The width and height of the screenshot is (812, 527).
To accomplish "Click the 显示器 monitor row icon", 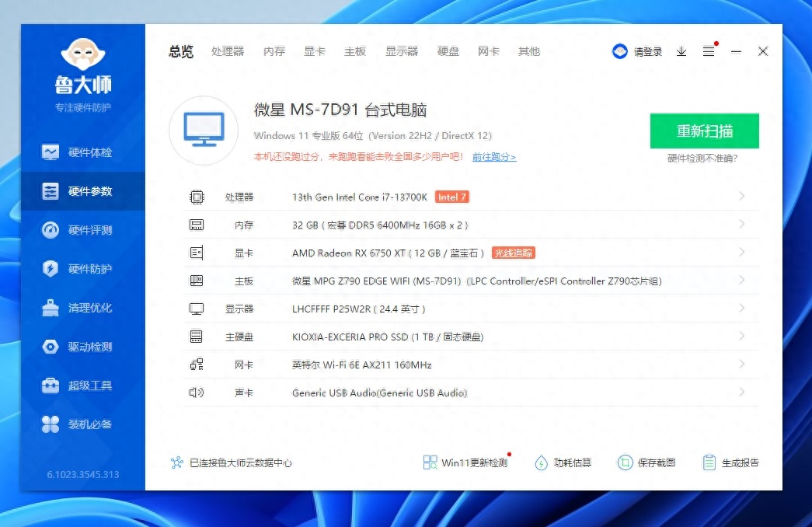I will point(197,309).
